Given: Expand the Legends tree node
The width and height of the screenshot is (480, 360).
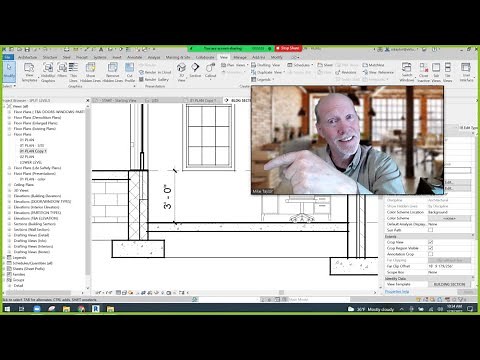Looking at the screenshot, I should [x=4, y=258].
